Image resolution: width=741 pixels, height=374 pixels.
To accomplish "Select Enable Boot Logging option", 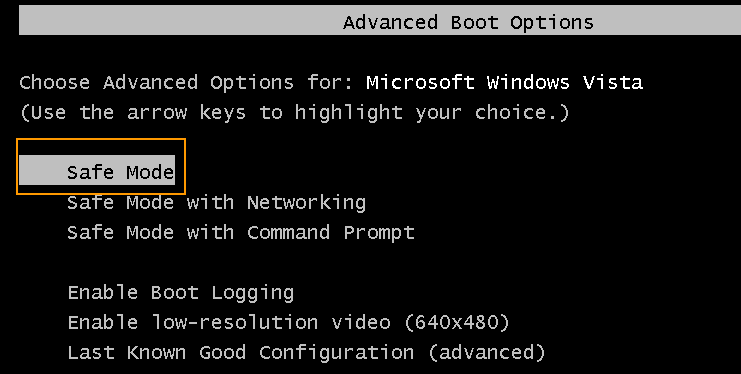I will pyautogui.click(x=181, y=293).
